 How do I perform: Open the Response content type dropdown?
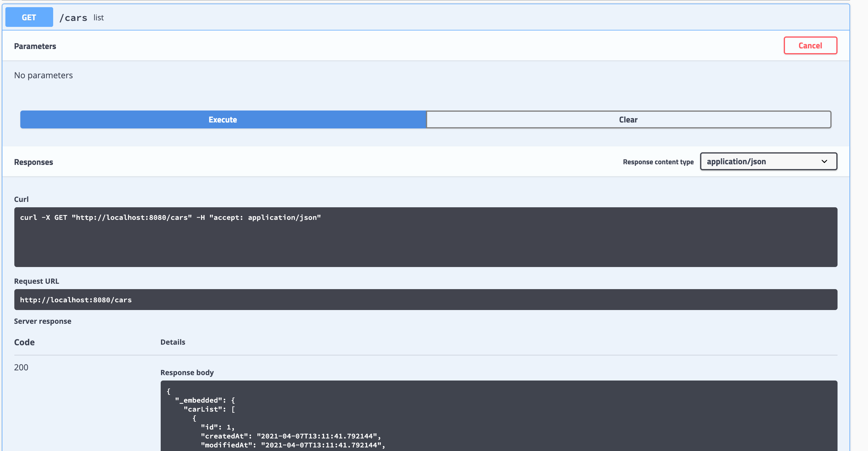click(768, 161)
